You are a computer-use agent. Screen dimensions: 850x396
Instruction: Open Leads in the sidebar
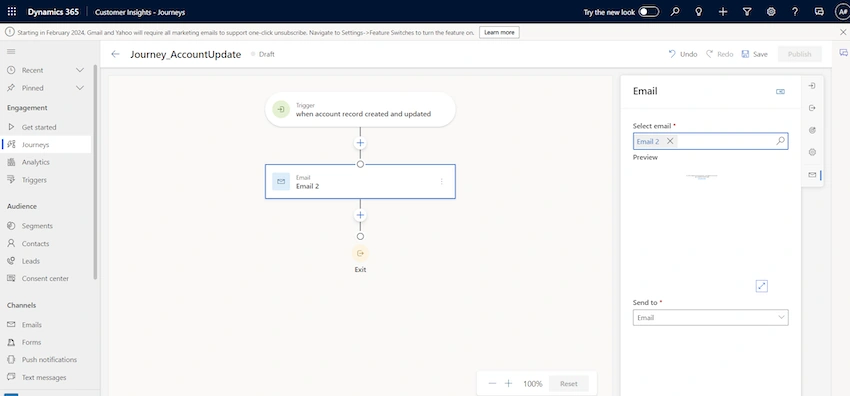(46, 261)
